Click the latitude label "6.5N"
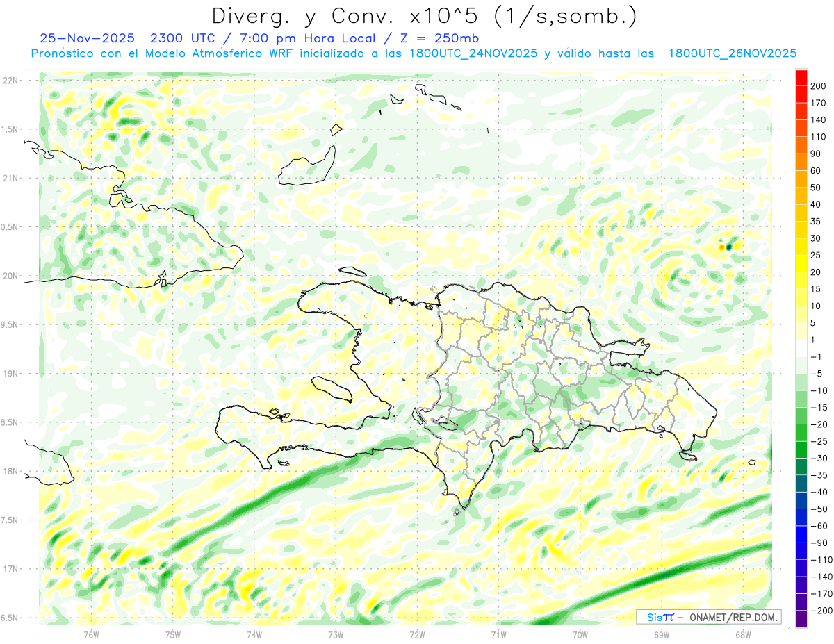834x644 pixels. [x=10, y=618]
